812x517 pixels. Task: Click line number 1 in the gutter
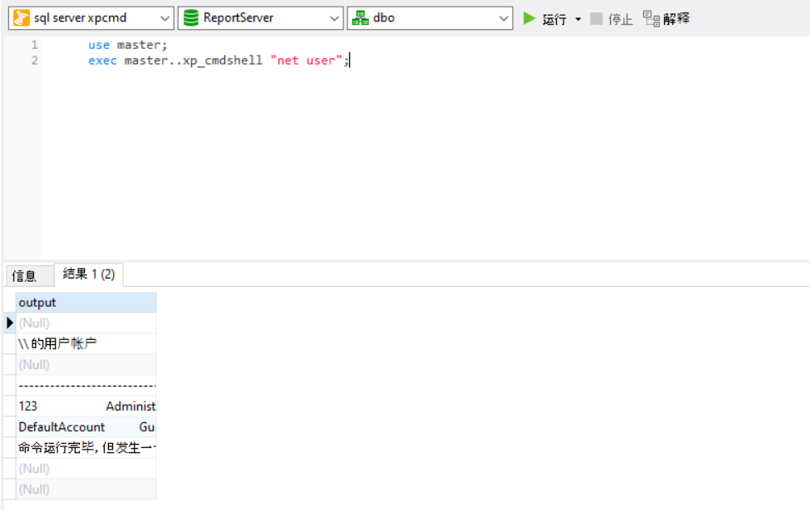(34, 45)
